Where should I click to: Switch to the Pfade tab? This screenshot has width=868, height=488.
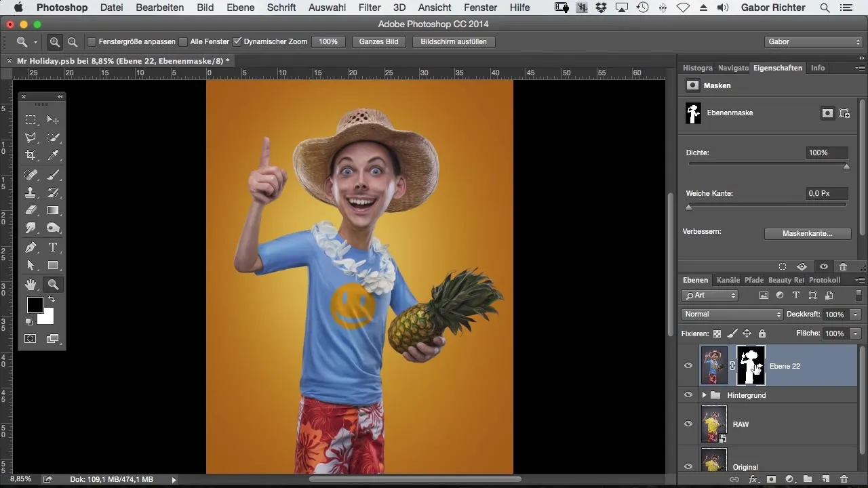pyautogui.click(x=753, y=280)
